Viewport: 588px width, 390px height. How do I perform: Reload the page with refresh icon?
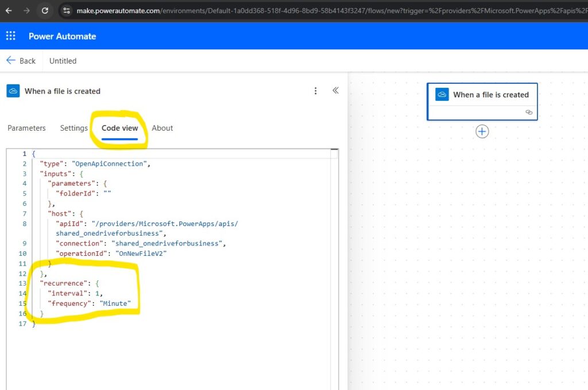(45, 10)
